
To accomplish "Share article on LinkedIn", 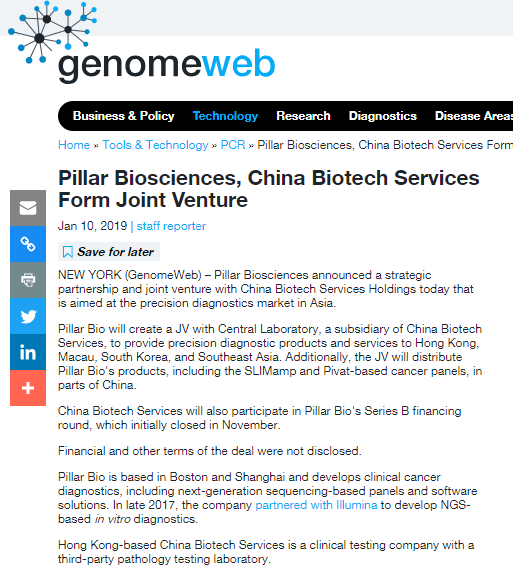I will click(x=28, y=352).
